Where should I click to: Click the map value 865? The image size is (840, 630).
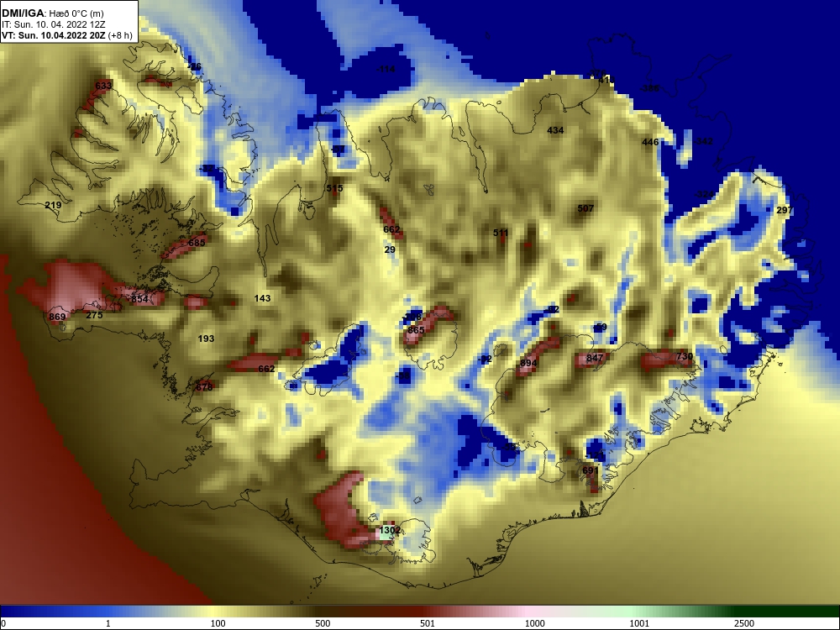[x=417, y=330]
